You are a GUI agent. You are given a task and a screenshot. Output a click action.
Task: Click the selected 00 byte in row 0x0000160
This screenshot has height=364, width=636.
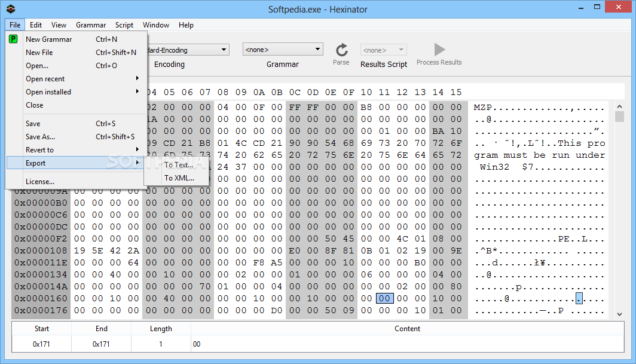(384, 299)
